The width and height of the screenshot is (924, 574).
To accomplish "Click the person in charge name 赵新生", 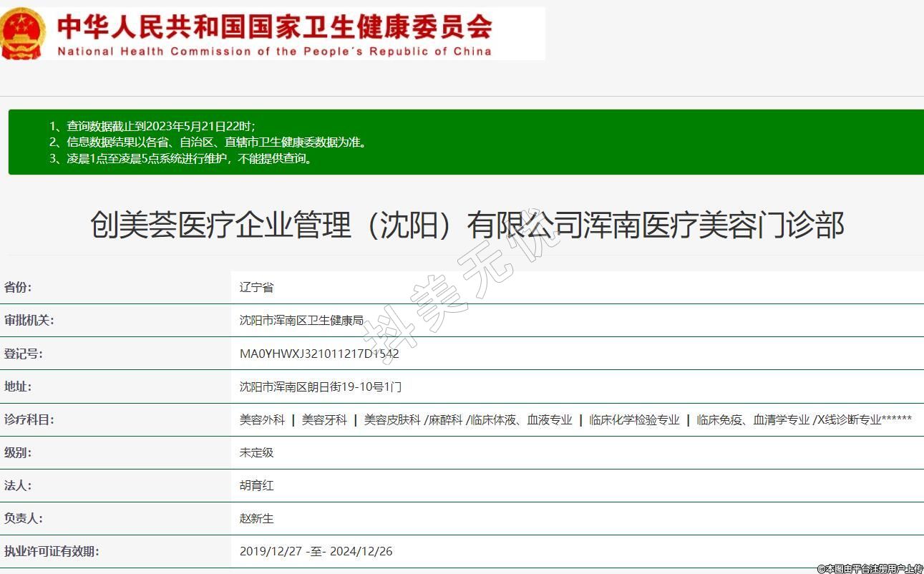I will click(256, 519).
